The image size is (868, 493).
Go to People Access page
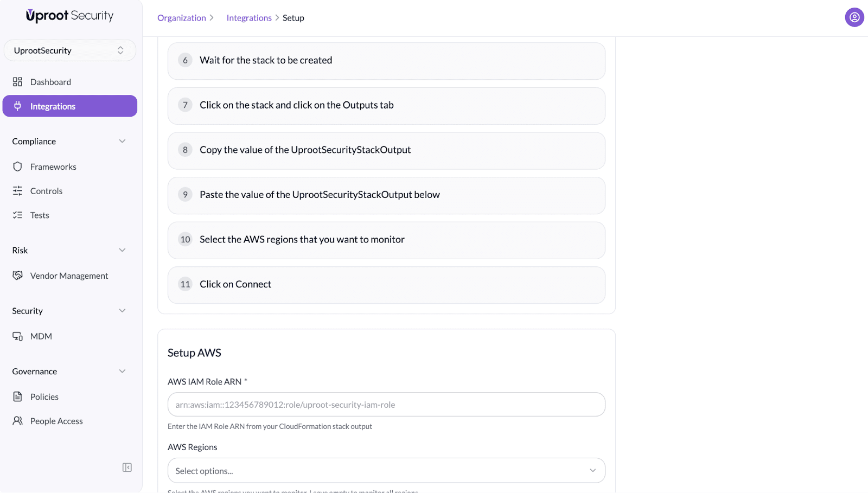pos(56,421)
